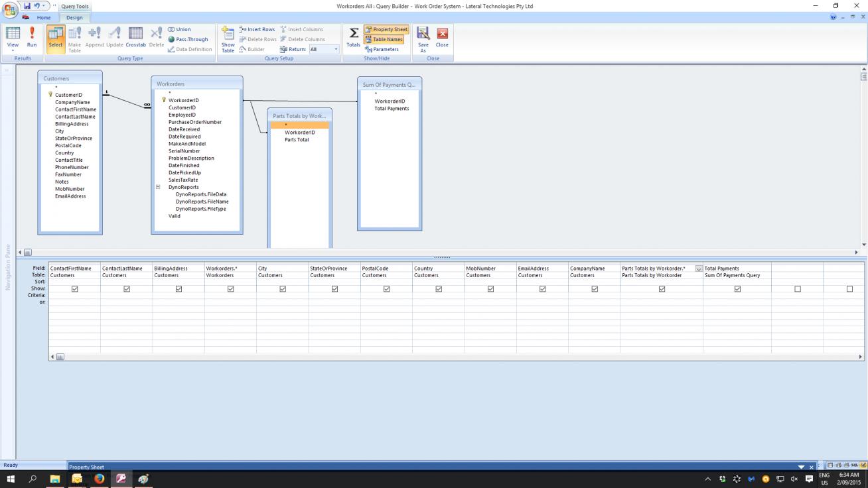Toggle the Table Names button
Viewport: 868px width, 488px height.
coord(384,39)
